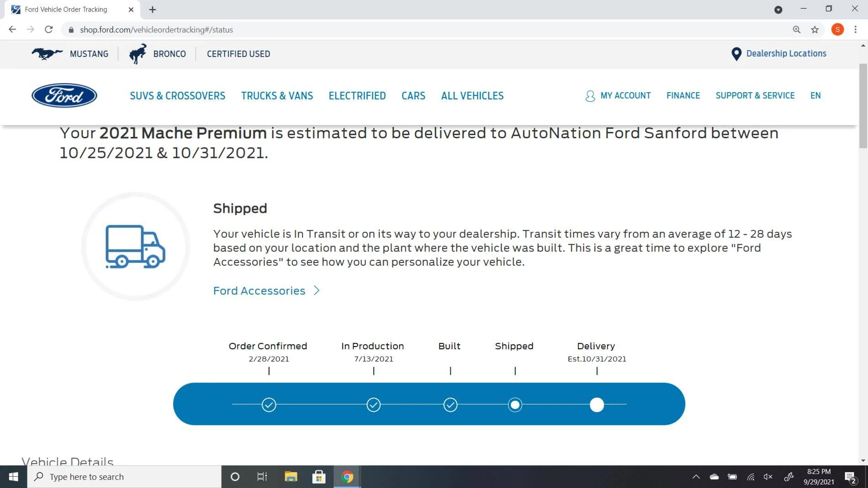Screen dimensions: 868x488
Task: Click the browser address bar URL
Action: (156, 30)
